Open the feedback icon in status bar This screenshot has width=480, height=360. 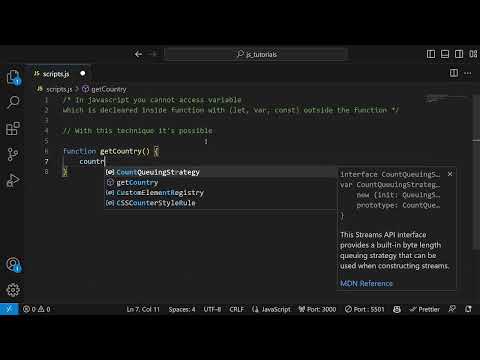[x=452, y=309]
